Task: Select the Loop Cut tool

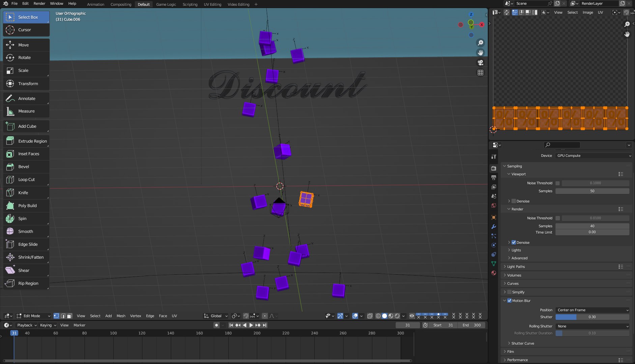Action: (x=26, y=180)
